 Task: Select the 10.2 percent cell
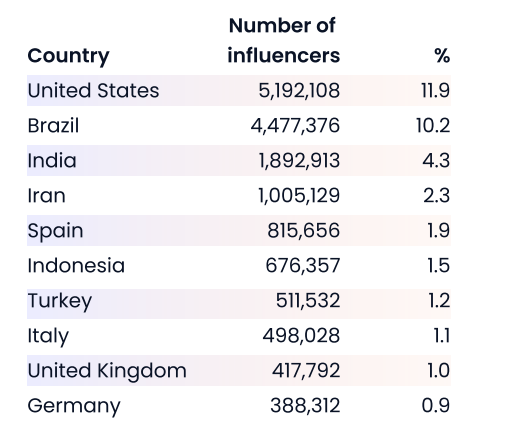point(433,126)
